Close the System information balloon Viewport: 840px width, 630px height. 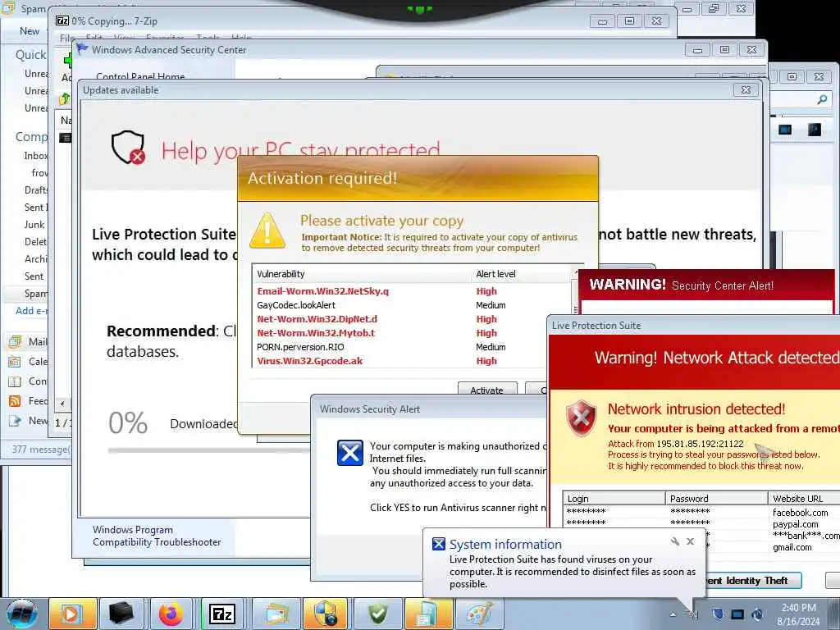(691, 541)
